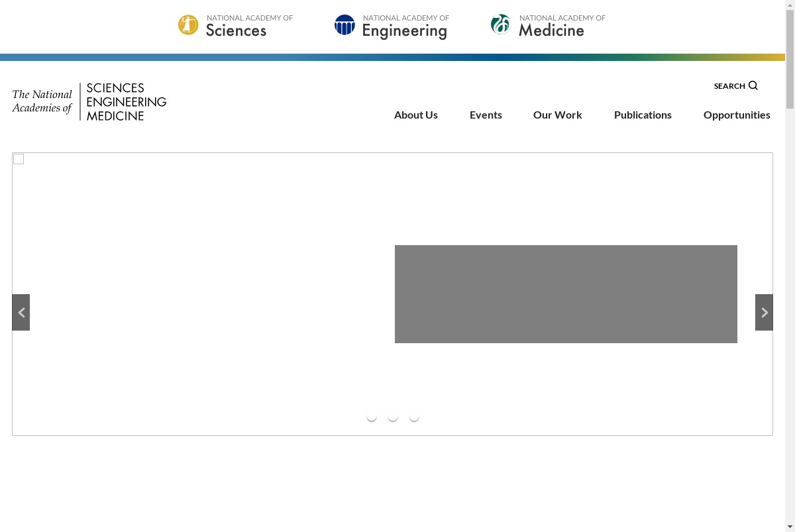Open the About Us menu
Image resolution: width=795 pixels, height=532 pixels.
click(416, 115)
